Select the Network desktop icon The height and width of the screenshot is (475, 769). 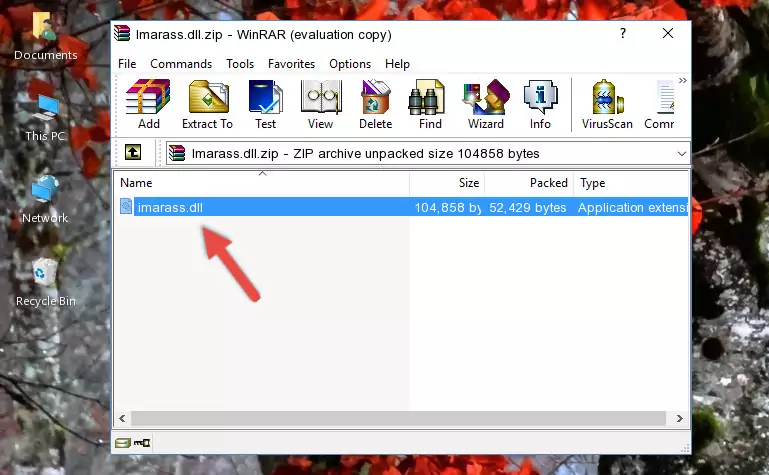click(x=45, y=199)
